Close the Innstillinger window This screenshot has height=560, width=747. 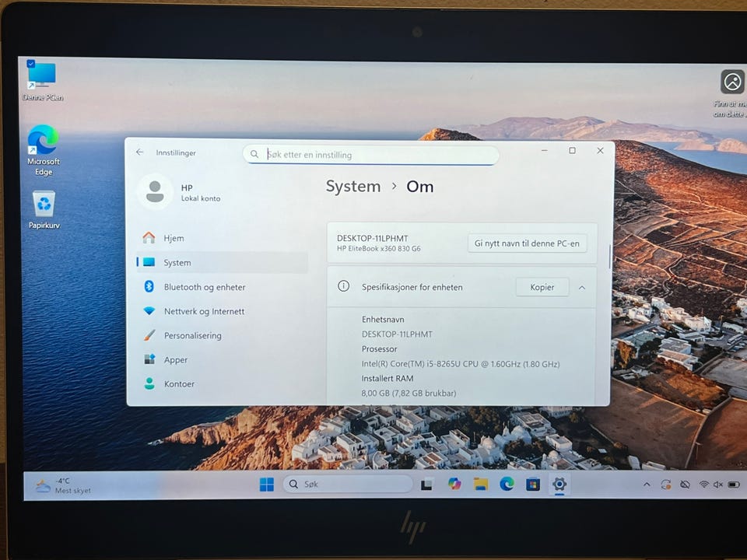600,150
